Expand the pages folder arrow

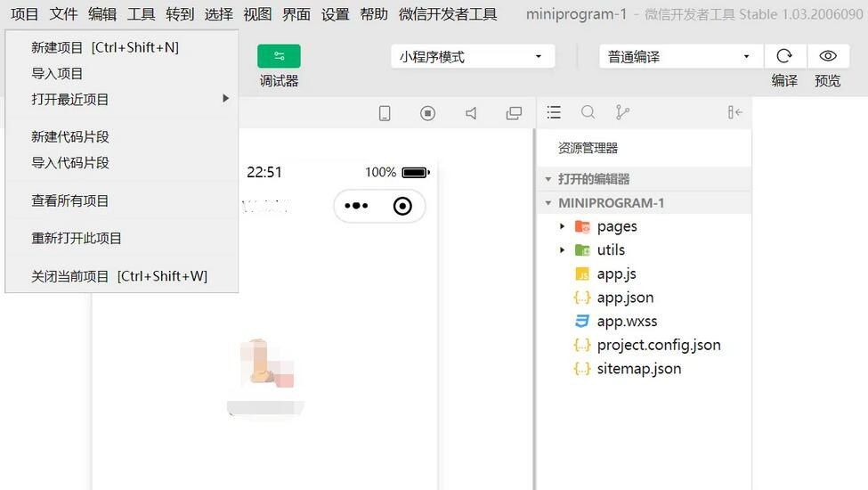point(562,226)
